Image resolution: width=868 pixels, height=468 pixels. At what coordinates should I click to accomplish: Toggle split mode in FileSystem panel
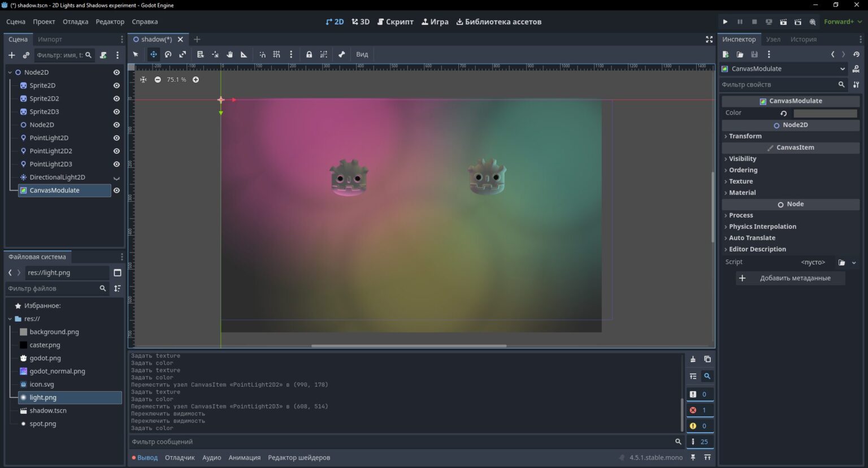118,272
